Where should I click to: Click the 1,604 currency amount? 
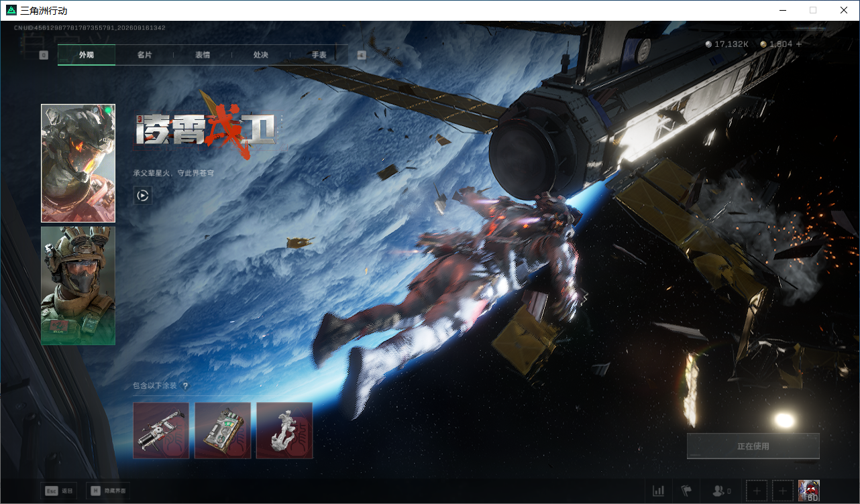tap(781, 44)
